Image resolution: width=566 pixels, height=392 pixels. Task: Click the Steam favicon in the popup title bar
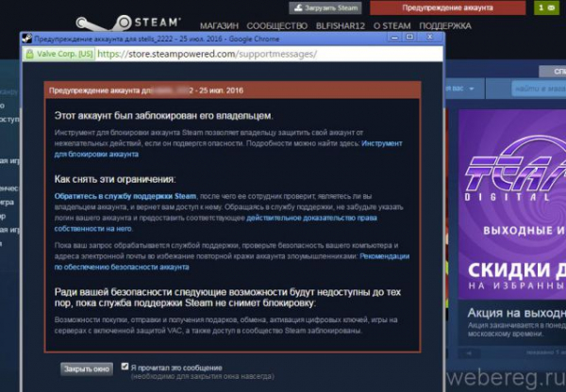coord(26,39)
